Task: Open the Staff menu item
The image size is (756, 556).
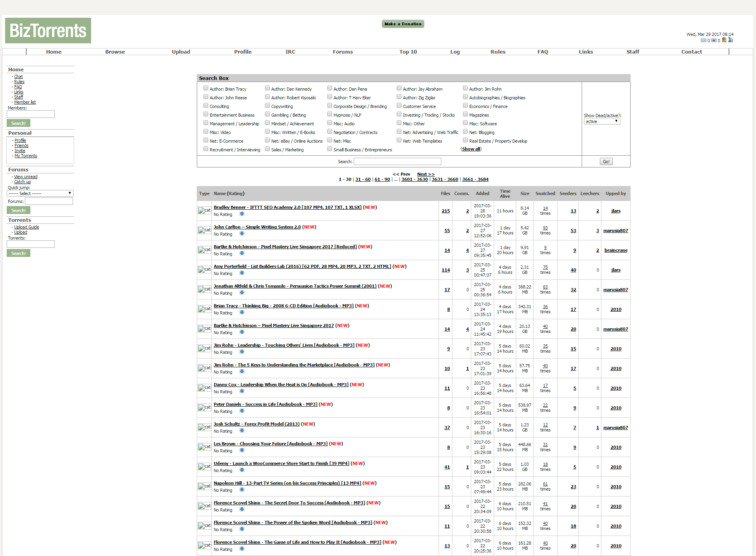Action: tap(633, 52)
